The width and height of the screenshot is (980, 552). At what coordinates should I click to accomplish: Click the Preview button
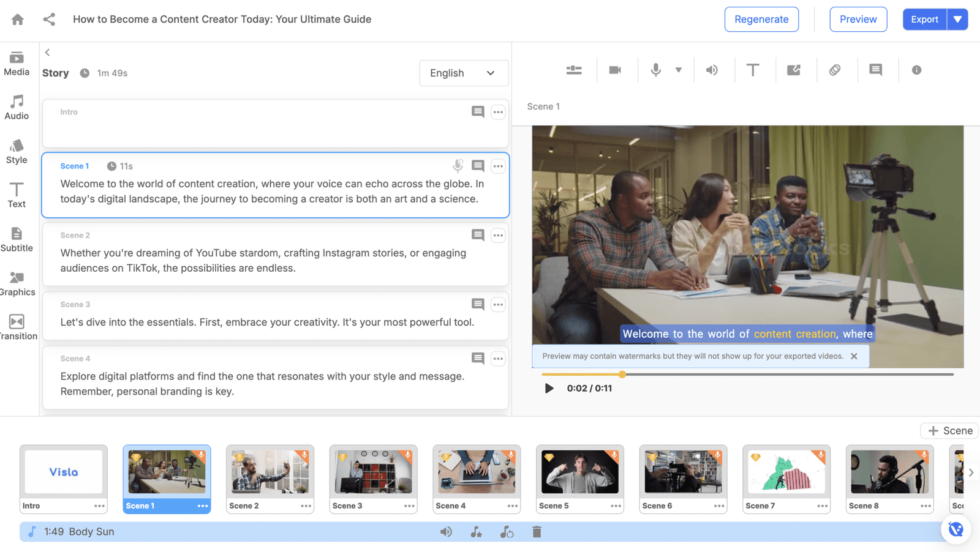tap(858, 20)
